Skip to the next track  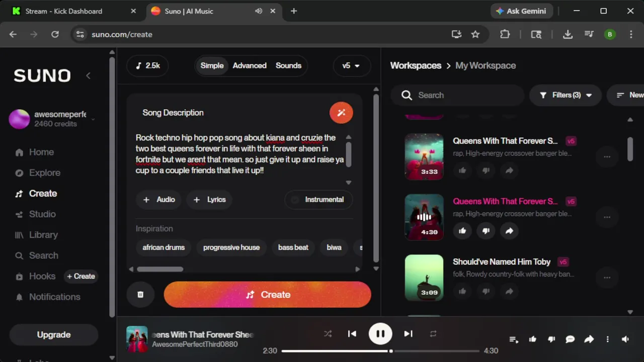408,334
